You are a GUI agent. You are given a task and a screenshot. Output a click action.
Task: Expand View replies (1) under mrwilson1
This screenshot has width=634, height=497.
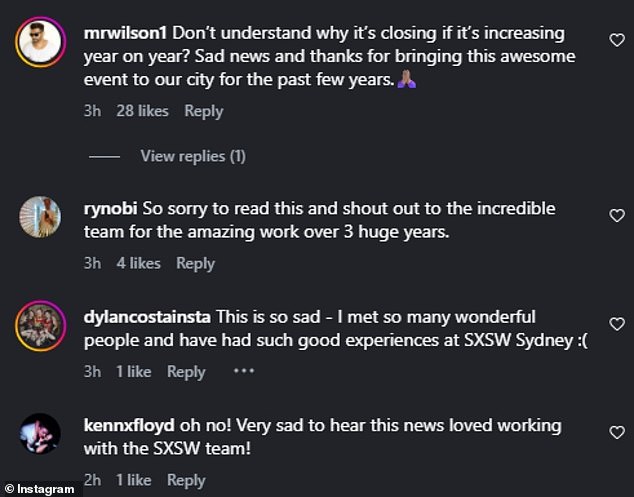pyautogui.click(x=192, y=156)
